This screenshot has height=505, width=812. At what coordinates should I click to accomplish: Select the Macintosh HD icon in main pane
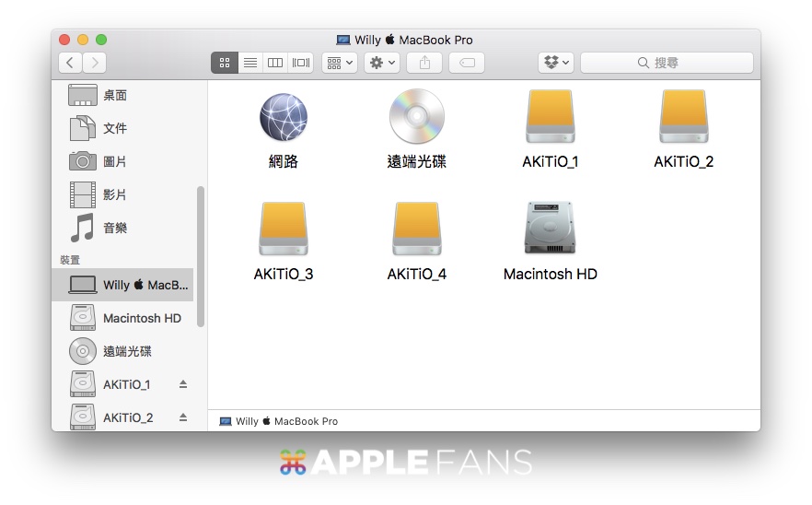click(550, 228)
